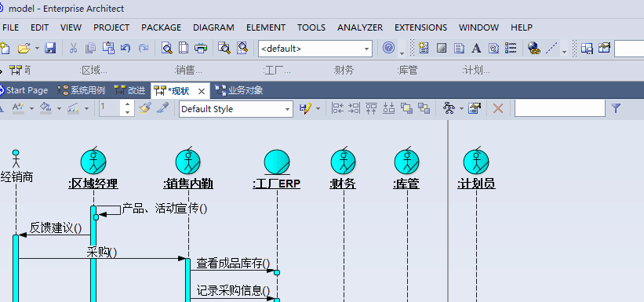The image size is (644, 302).
Task: Select the dashed line connector tool
Action: click(551, 49)
